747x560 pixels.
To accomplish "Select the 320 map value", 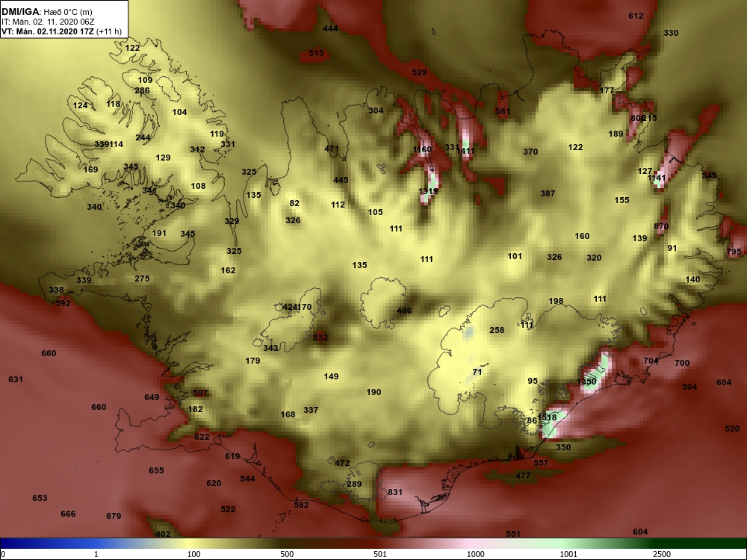I will (x=594, y=258).
